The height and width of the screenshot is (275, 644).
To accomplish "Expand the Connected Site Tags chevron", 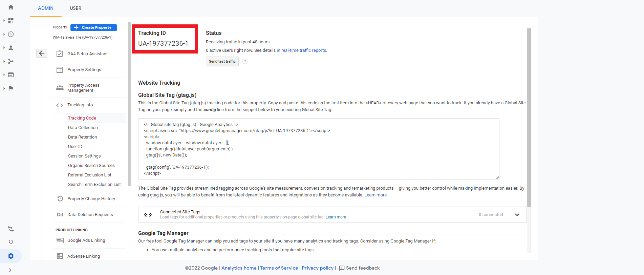I will click(517, 215).
